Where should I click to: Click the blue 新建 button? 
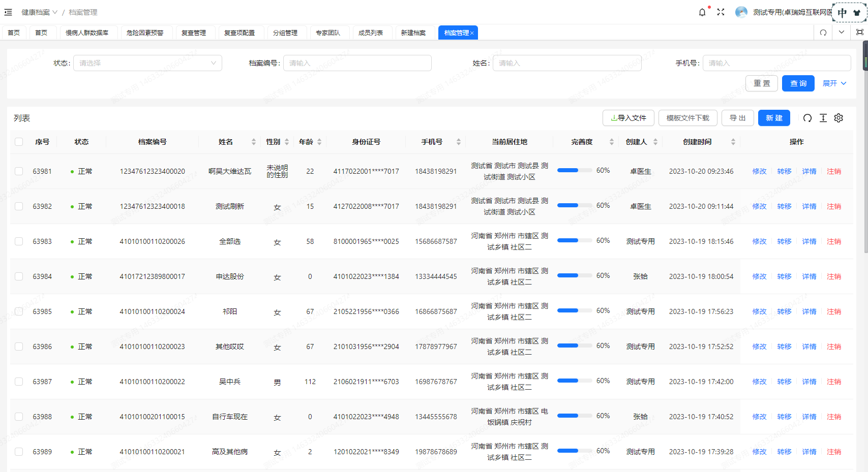774,118
